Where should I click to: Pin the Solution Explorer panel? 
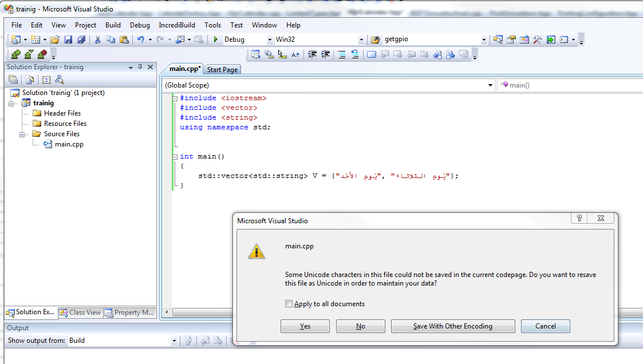[x=140, y=67]
